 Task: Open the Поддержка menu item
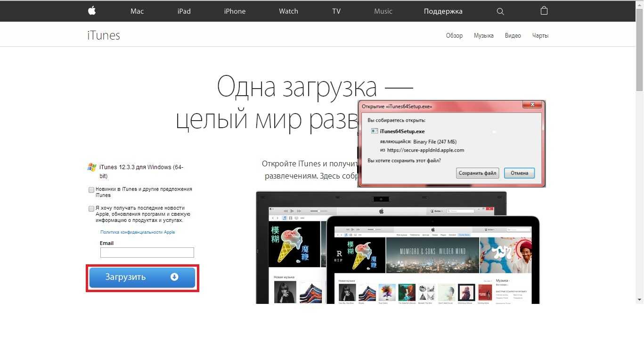tap(443, 11)
